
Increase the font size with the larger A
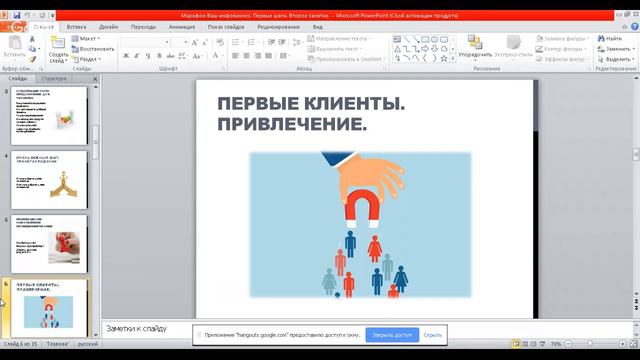click(195, 42)
